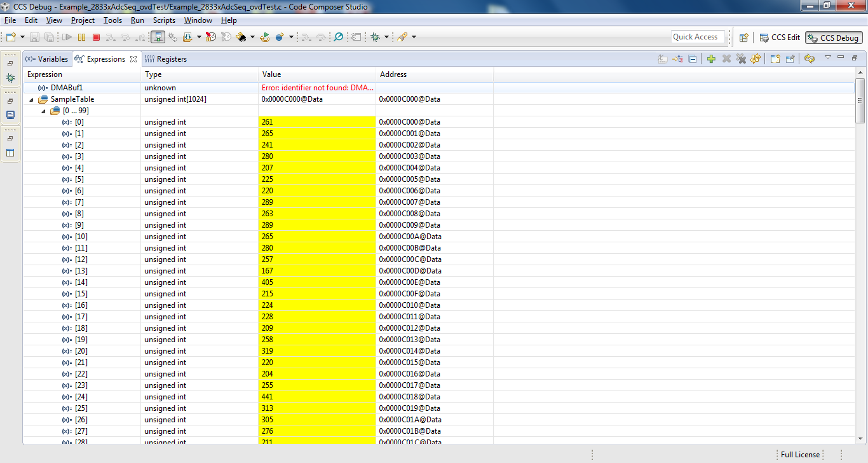Screen dimensions: 868x463
Task: Open the Expressions View Menu triangle
Action: [828, 57]
